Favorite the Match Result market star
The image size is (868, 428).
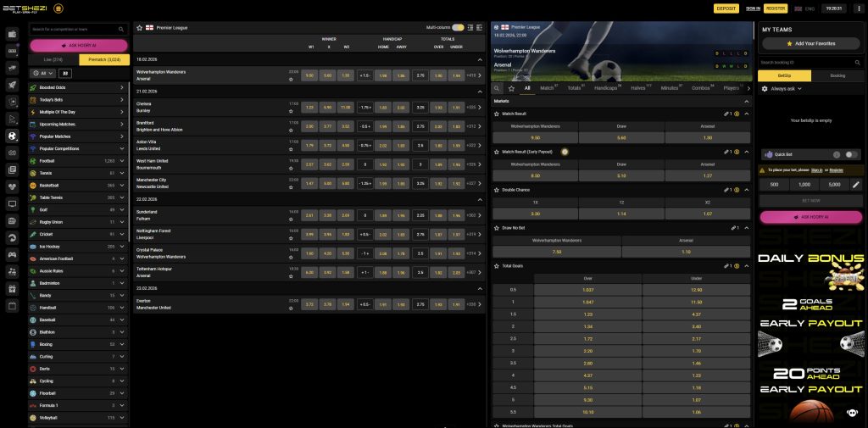point(497,114)
